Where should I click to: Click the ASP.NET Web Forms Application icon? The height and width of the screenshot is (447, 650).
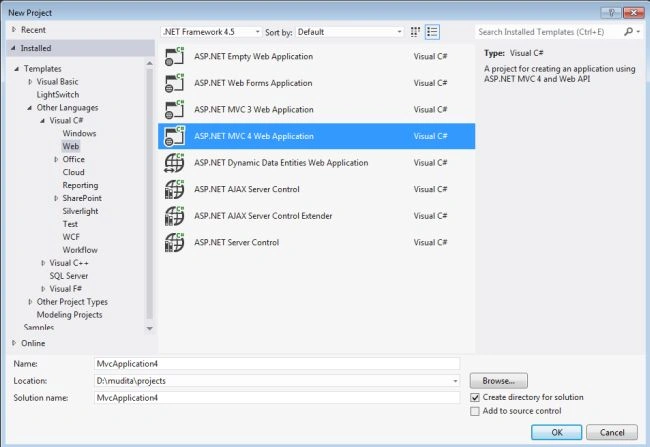coord(174,83)
